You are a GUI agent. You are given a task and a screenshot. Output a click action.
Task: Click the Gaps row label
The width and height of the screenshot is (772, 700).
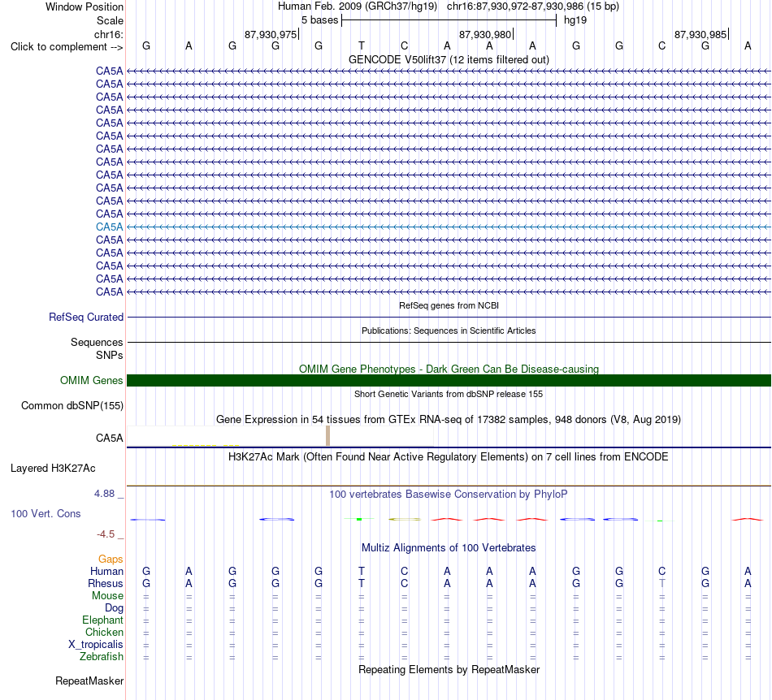[x=111, y=560]
